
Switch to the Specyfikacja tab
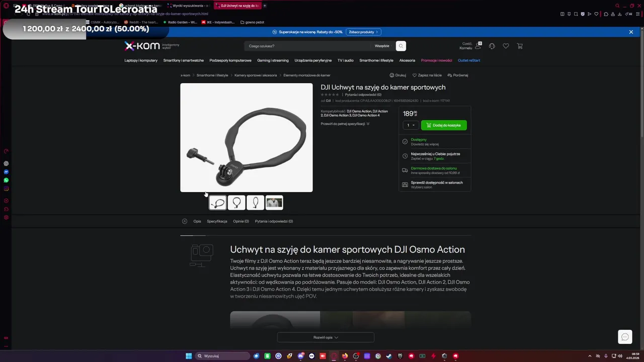217,221
